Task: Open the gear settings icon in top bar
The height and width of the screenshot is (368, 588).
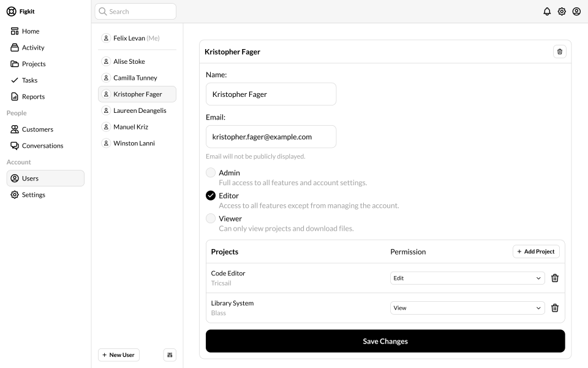Action: pyautogui.click(x=562, y=12)
